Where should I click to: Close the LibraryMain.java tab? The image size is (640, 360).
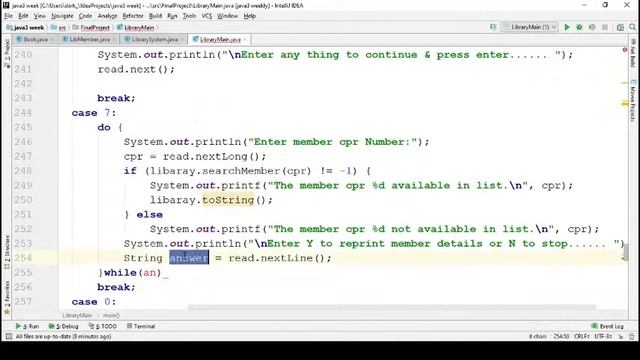pyautogui.click(x=245, y=40)
